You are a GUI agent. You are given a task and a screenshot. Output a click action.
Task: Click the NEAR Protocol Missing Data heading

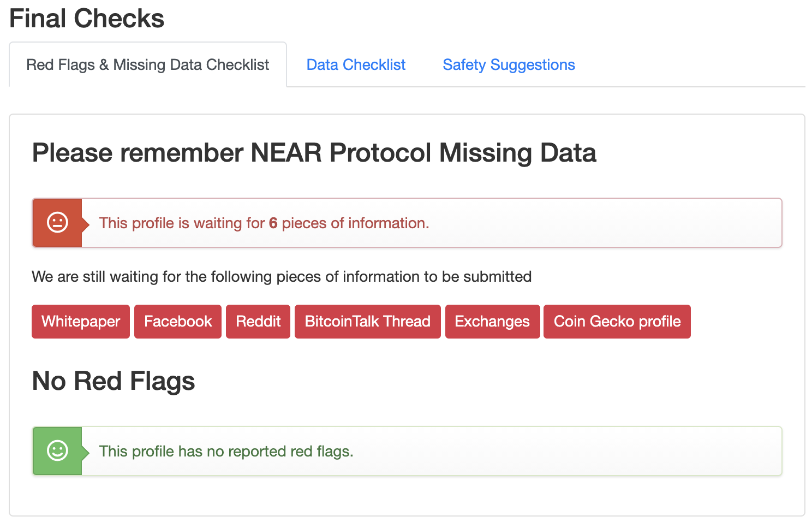(x=314, y=153)
